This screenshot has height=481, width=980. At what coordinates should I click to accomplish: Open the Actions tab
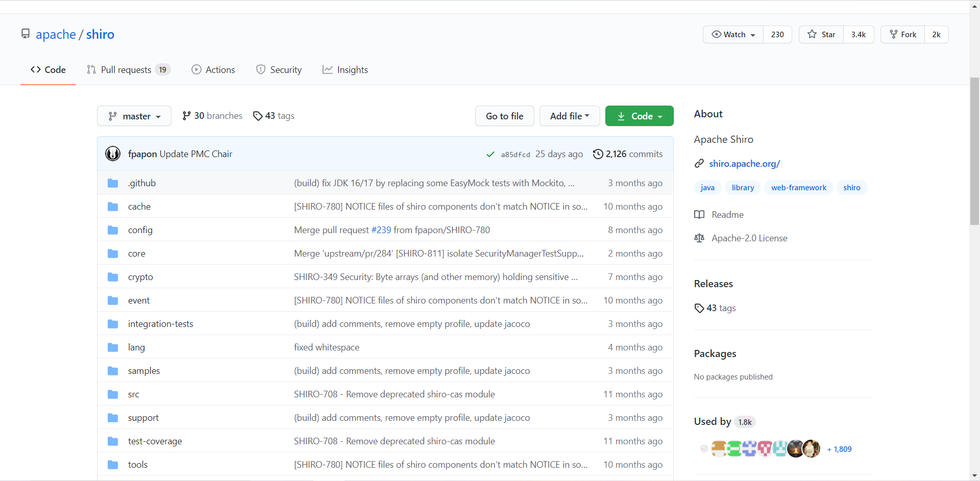click(x=213, y=70)
